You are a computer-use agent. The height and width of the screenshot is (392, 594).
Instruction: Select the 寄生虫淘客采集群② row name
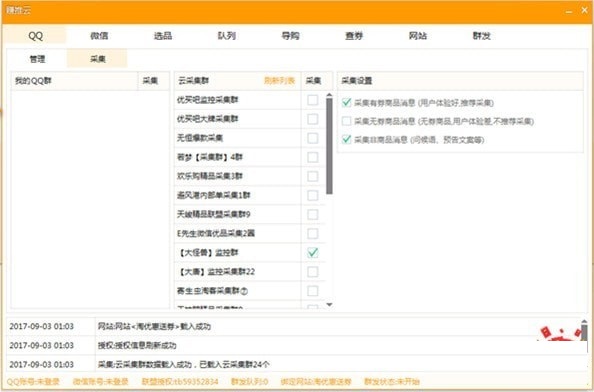213,291
